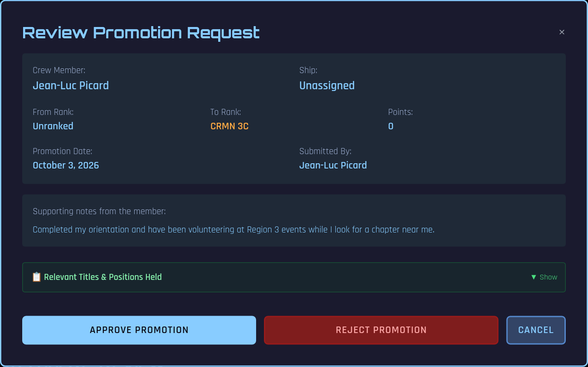Cancel the promotion review
This screenshot has width=588, height=367.
click(536, 330)
